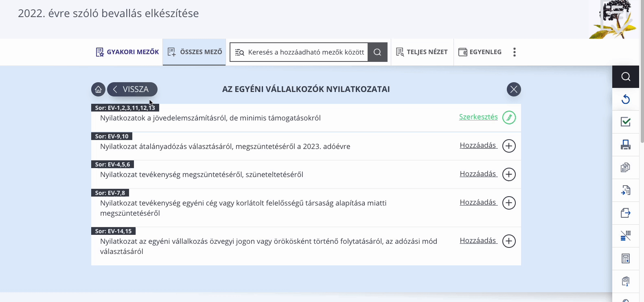
Task: Open the search icon in right sidebar
Action: pos(626,77)
